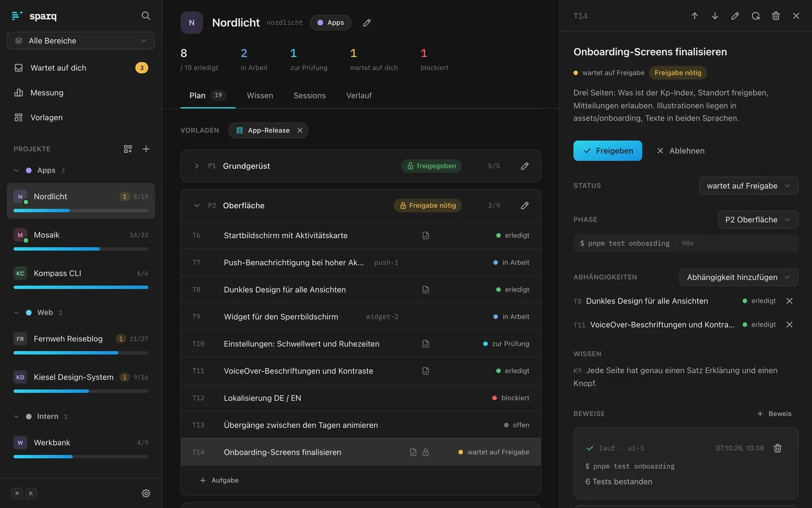Edit the Oberfläche phase

tap(525, 205)
